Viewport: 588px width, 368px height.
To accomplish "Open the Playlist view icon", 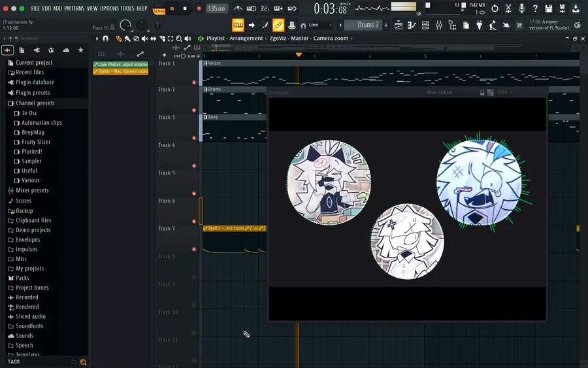I will 399,25.
